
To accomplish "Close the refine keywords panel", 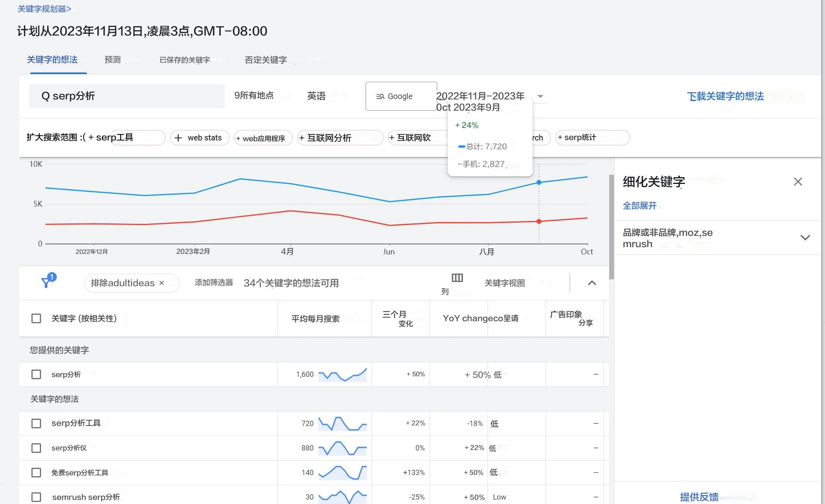I will coord(798,182).
